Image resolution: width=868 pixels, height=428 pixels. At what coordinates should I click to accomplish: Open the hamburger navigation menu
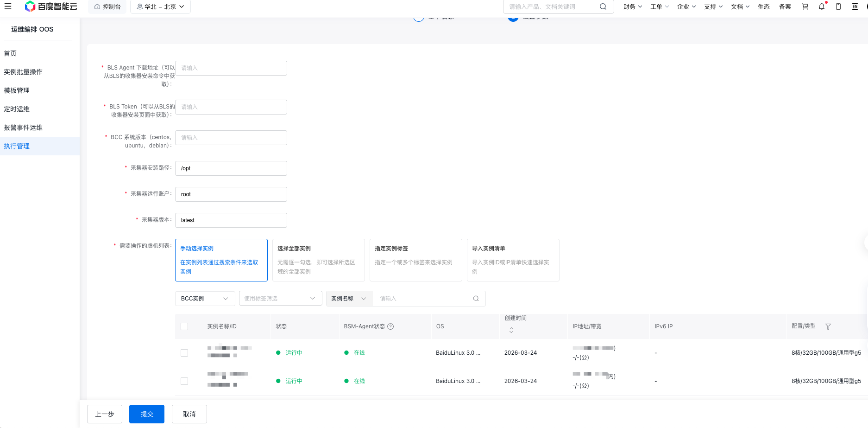point(8,6)
